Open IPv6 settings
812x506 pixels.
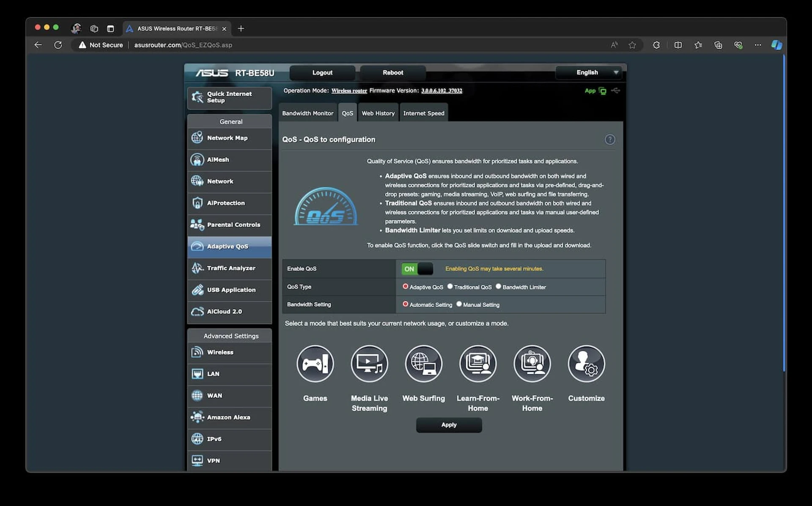click(229, 439)
